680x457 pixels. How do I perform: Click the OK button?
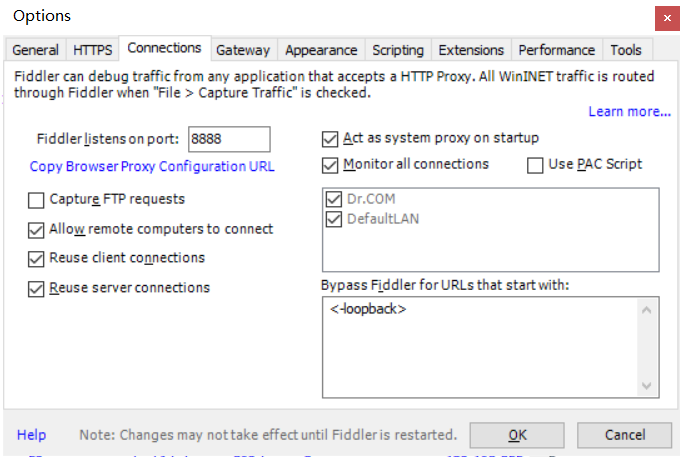517,435
